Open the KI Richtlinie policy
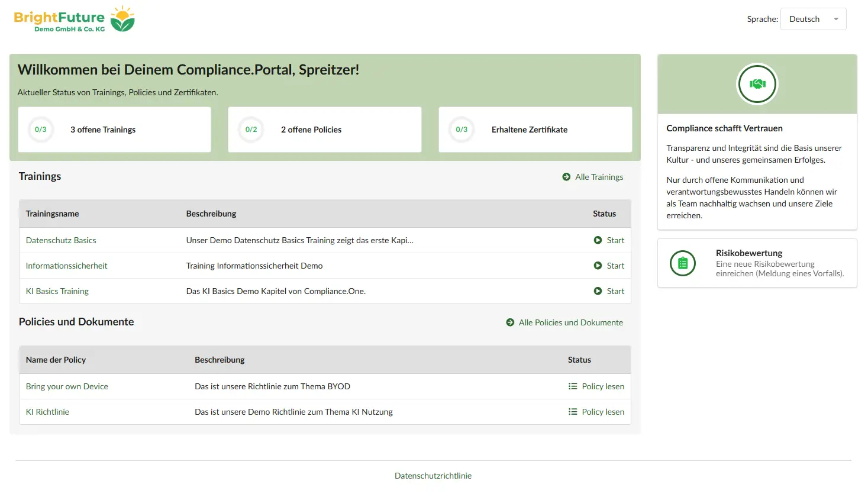868x494 pixels. click(x=47, y=412)
